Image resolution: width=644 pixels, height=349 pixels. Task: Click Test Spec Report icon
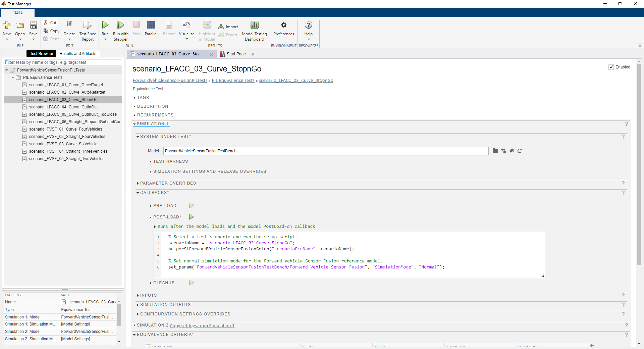[87, 26]
